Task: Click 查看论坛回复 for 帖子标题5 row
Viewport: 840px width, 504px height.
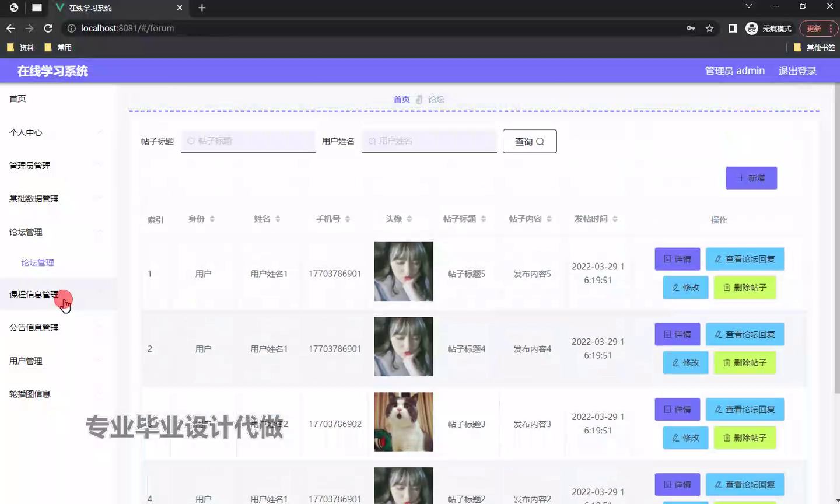Action: tap(745, 259)
